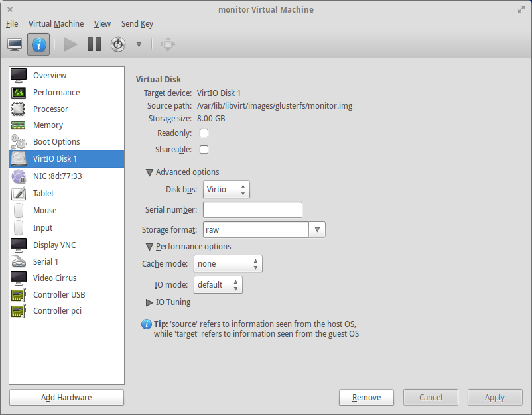Image resolution: width=532 pixels, height=415 pixels.
Task: Open the Cache mode dropdown
Action: (228, 264)
